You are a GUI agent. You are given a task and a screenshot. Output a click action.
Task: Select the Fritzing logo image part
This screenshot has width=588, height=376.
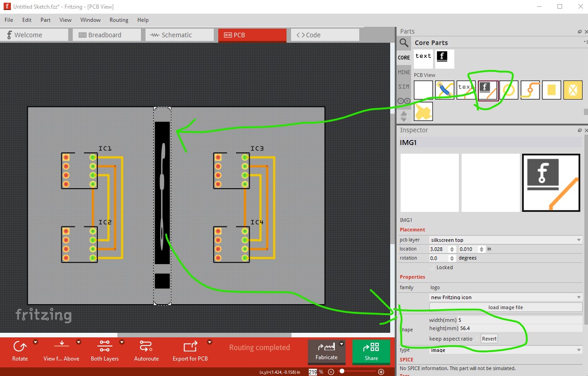488,90
